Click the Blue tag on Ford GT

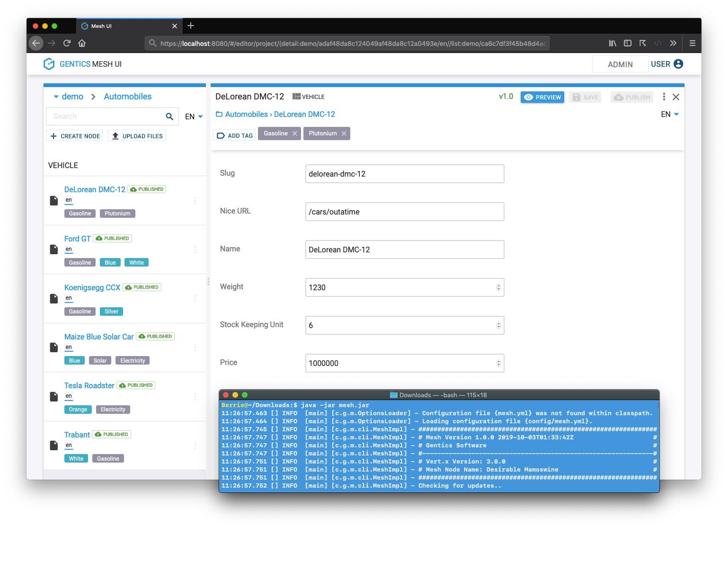110,263
